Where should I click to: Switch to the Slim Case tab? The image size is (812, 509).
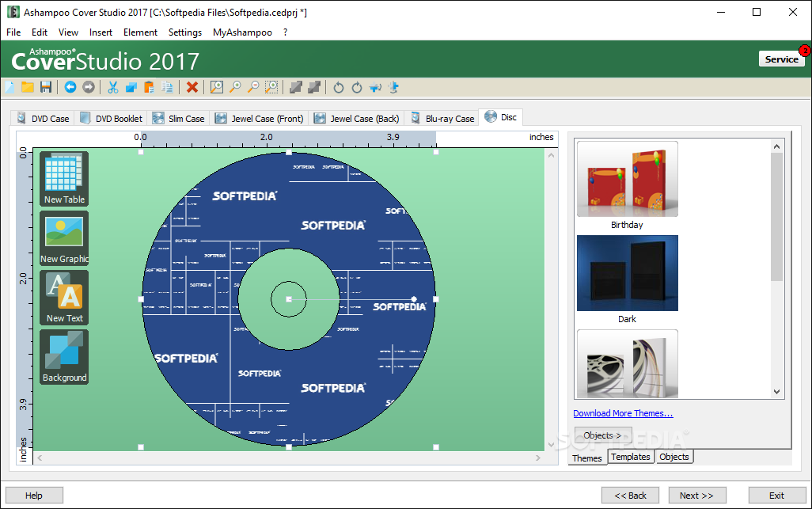pos(179,118)
